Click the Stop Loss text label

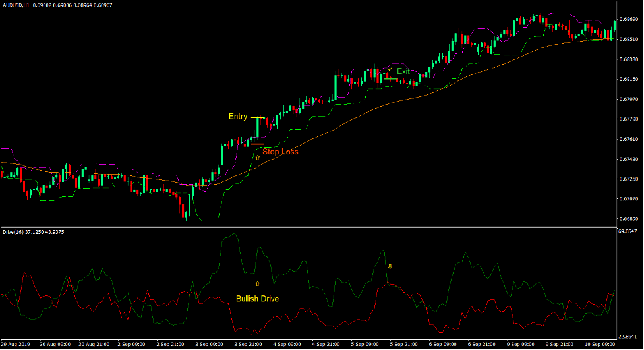(x=280, y=152)
